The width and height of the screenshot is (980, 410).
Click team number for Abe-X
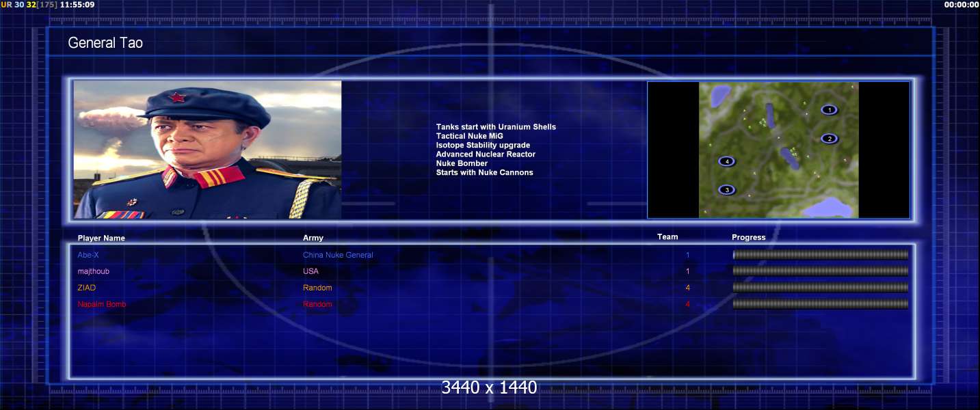pyautogui.click(x=688, y=255)
